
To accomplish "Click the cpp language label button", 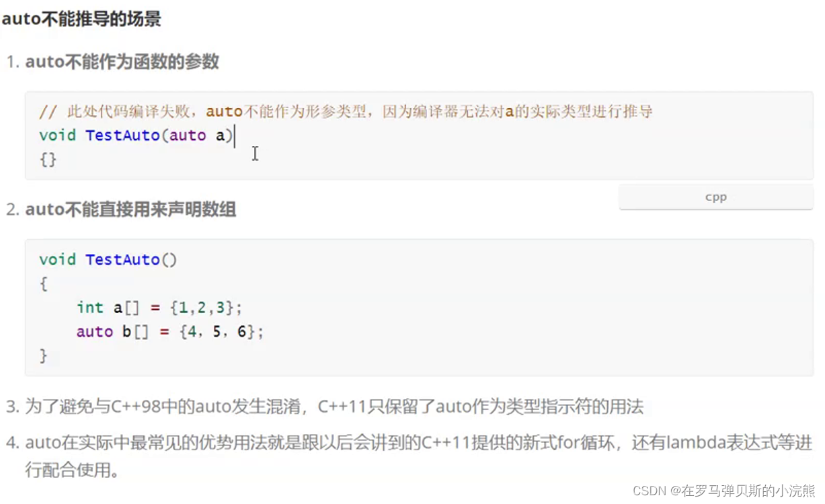I will click(715, 198).
